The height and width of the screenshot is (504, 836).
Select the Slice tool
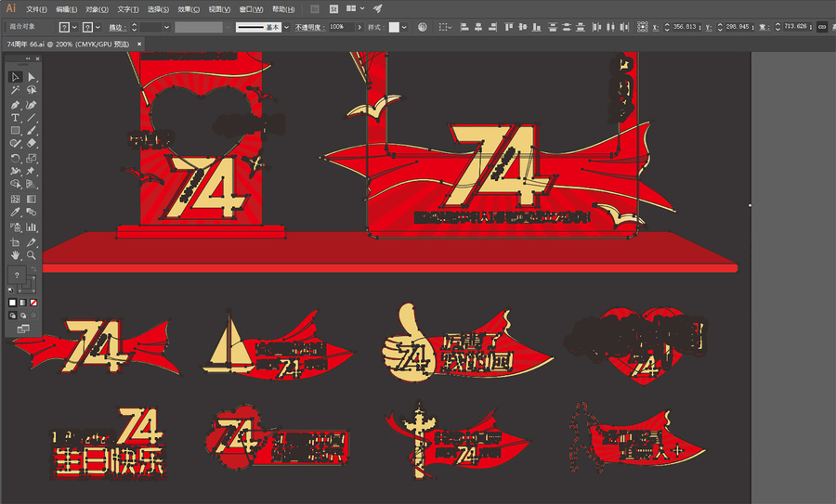[x=32, y=242]
